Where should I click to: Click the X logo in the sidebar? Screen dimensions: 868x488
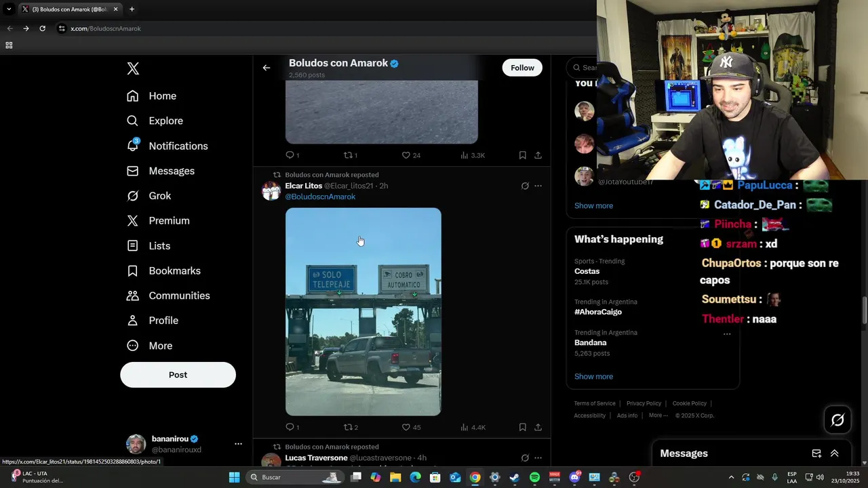tap(133, 68)
